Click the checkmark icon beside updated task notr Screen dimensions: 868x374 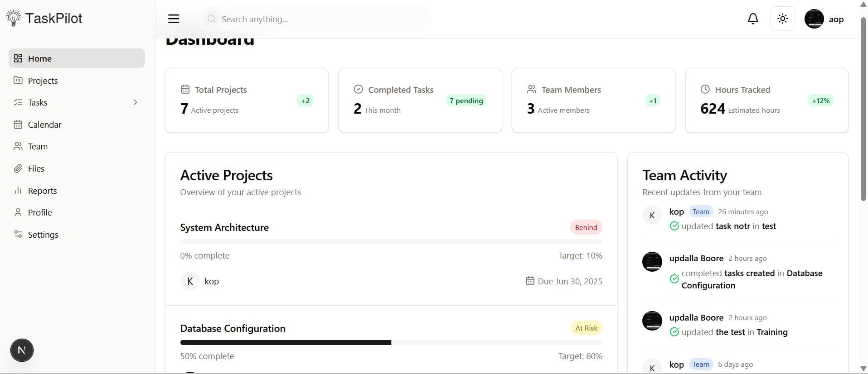674,226
